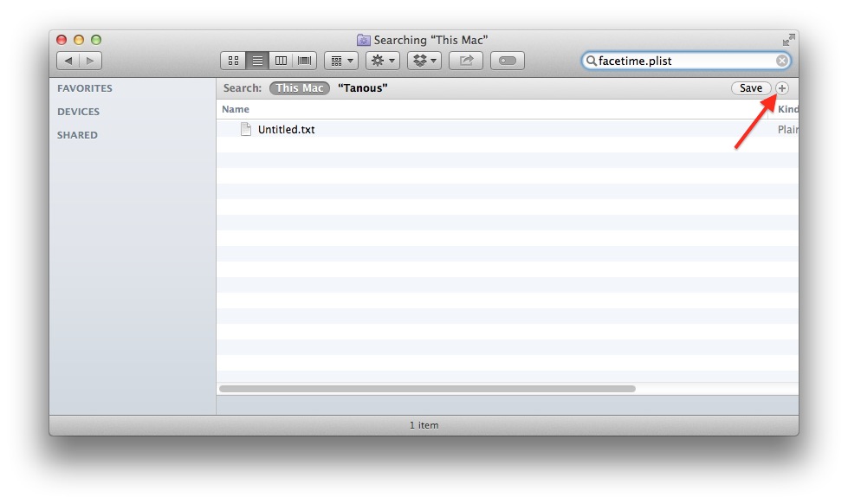Screen dimensions: 848x504
Task: Open the item arrangement dropdown
Action: pos(341,61)
